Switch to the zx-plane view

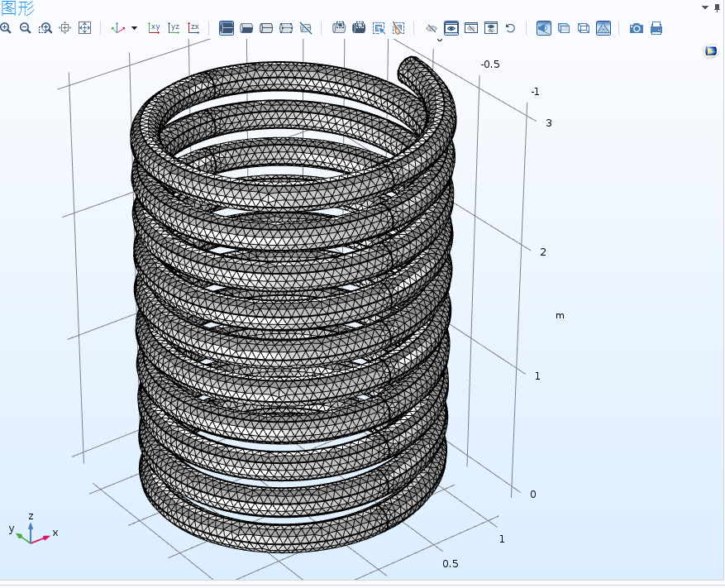click(193, 28)
